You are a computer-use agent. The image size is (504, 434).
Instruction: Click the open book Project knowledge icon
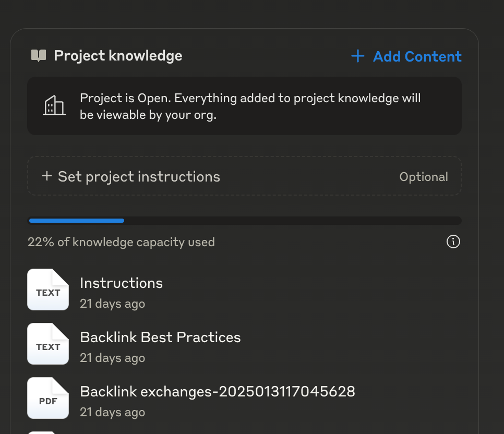click(38, 56)
